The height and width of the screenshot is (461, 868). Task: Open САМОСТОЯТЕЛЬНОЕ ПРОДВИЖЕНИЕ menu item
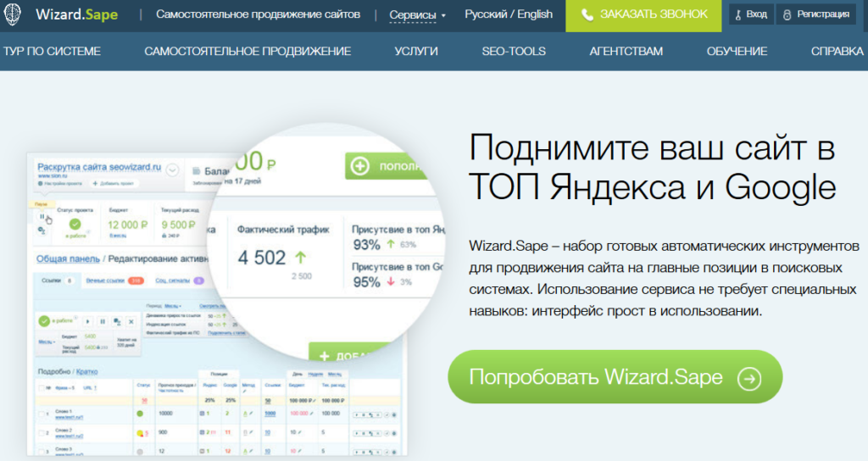click(x=248, y=52)
